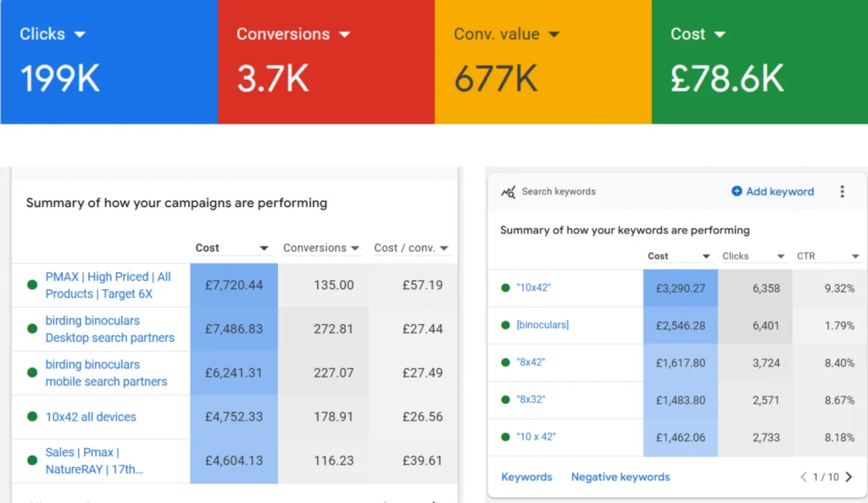The height and width of the screenshot is (503, 868).
Task: Click the £7,720.44 shaded cost cell
Action: pyautogui.click(x=234, y=285)
